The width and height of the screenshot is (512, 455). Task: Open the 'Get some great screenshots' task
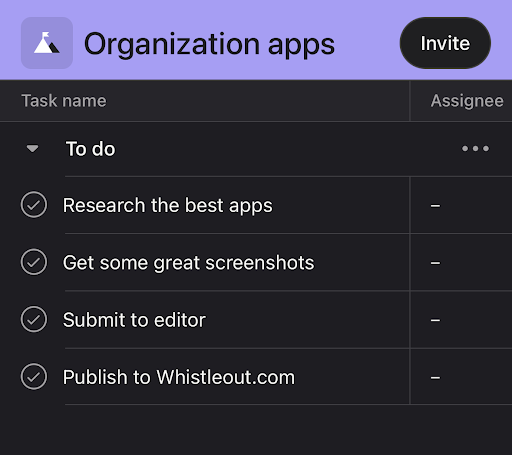pyautogui.click(x=188, y=263)
